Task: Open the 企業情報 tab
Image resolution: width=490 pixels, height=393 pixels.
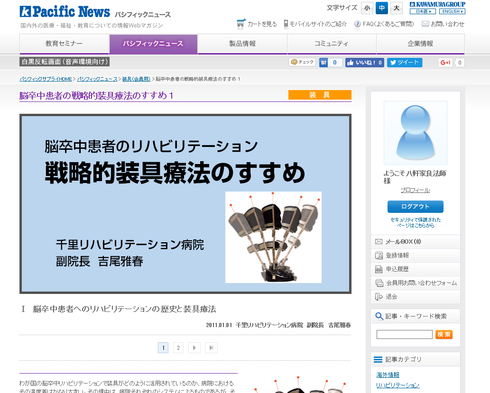Action: (420, 44)
